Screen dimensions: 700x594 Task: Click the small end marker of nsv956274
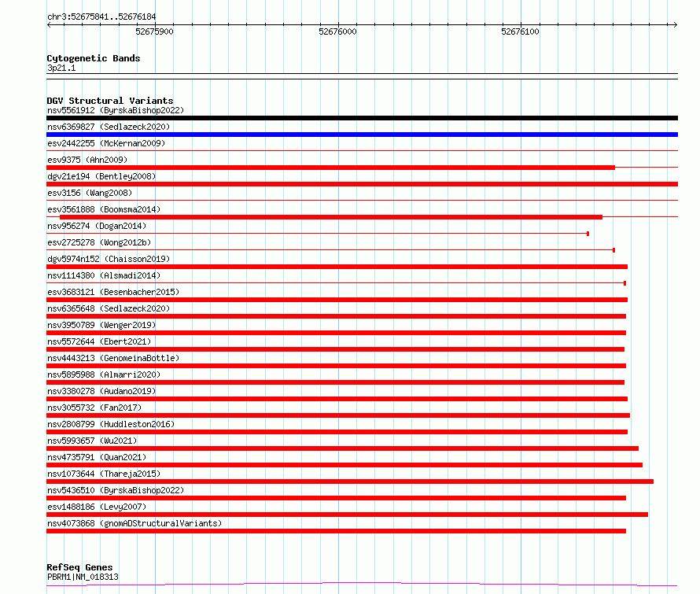tap(588, 234)
